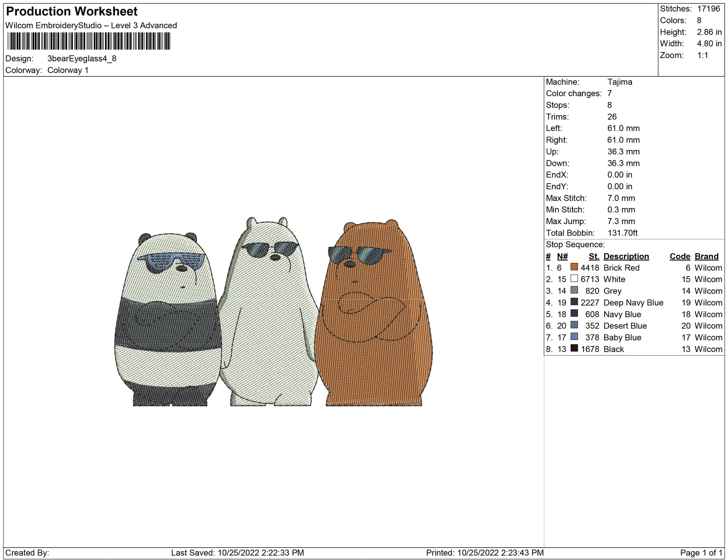Click the Brand column header

706,256
